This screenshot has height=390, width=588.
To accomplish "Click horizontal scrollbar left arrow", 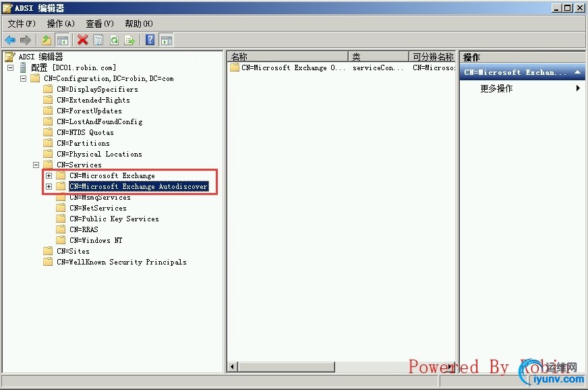I will pos(233,367).
